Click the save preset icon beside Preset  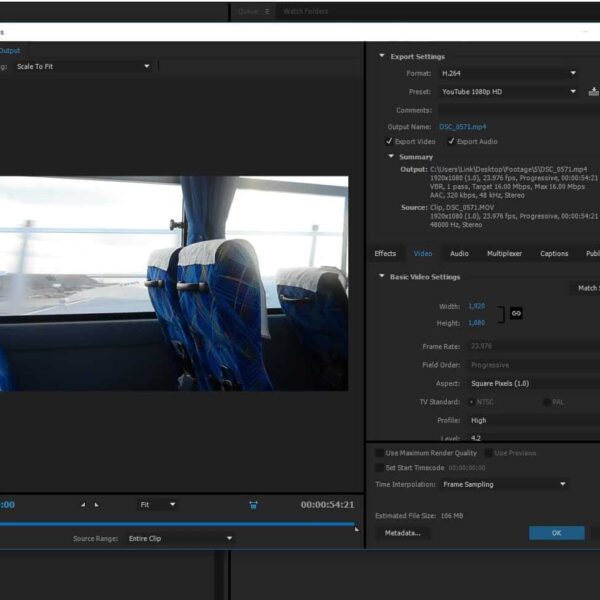594,91
